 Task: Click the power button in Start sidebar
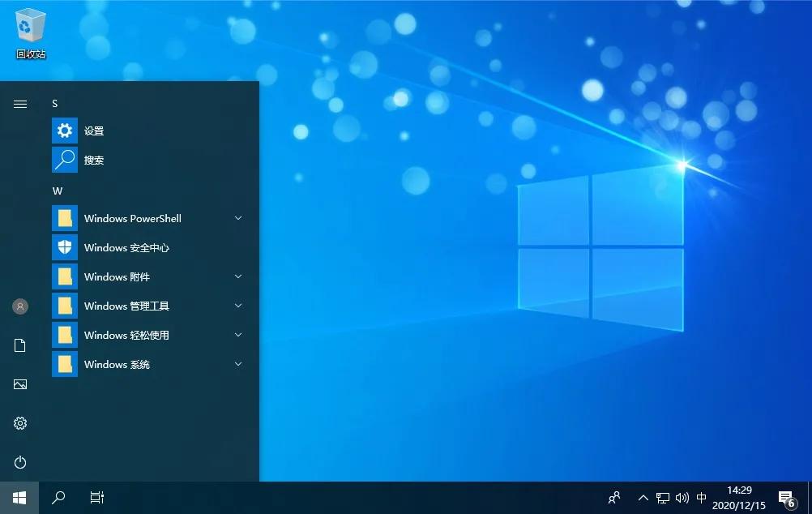pyautogui.click(x=19, y=462)
